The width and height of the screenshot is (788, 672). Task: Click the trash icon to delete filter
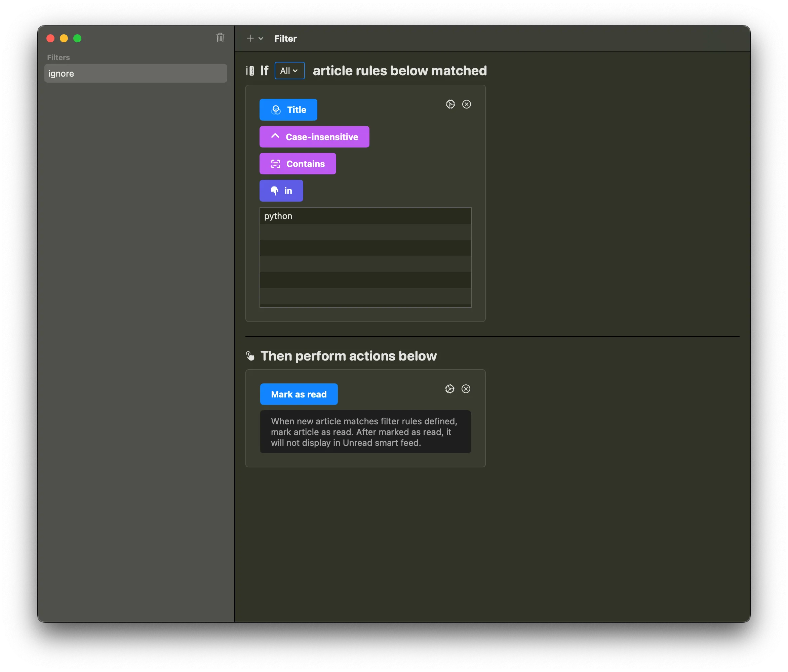220,38
